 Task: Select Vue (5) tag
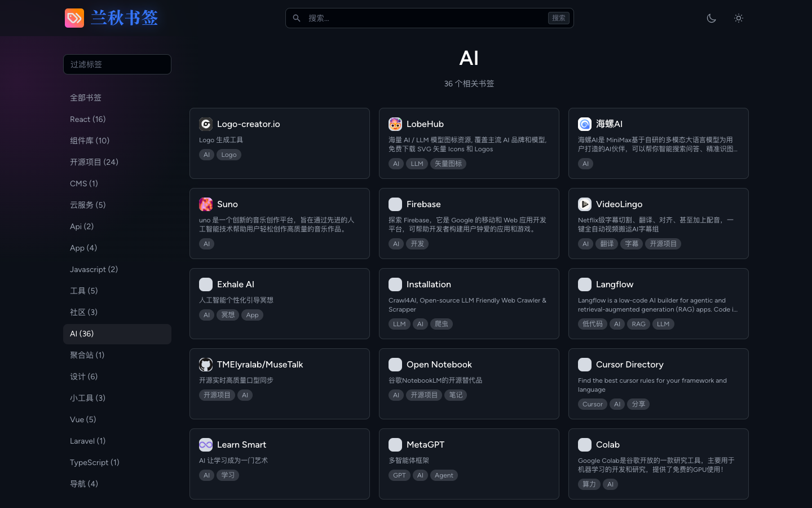coord(117,419)
